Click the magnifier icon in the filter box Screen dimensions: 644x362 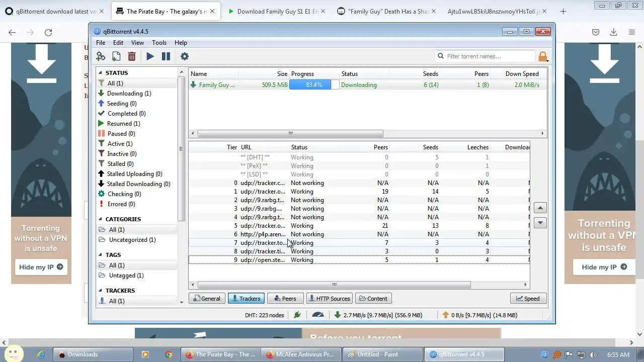pyautogui.click(x=441, y=56)
